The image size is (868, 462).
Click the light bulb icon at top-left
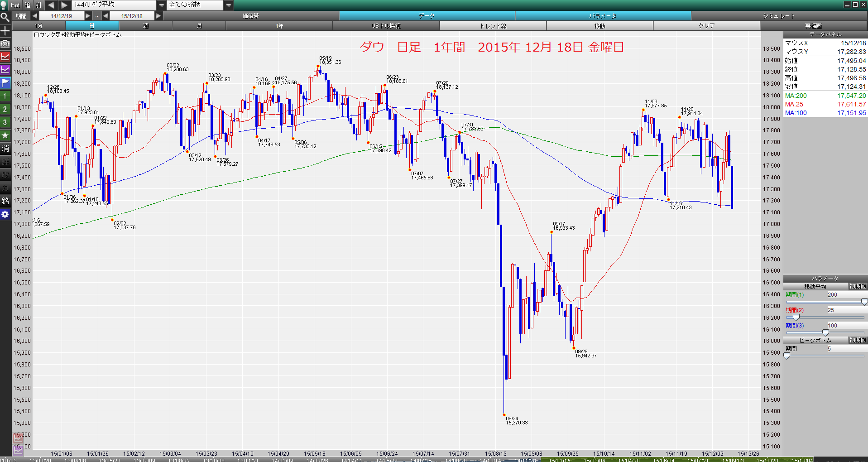click(5, 5)
